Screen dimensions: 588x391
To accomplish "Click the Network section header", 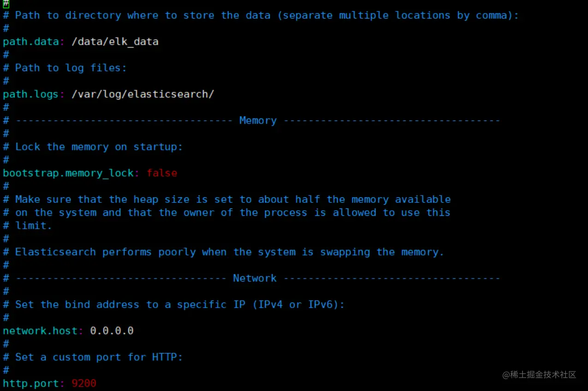I will tap(255, 278).
